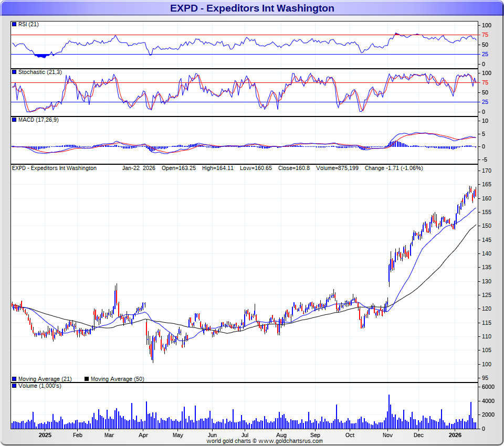Screen dimensions: 504x446
Task: Click the 'Mar' label on the time axis
Action: (109, 435)
